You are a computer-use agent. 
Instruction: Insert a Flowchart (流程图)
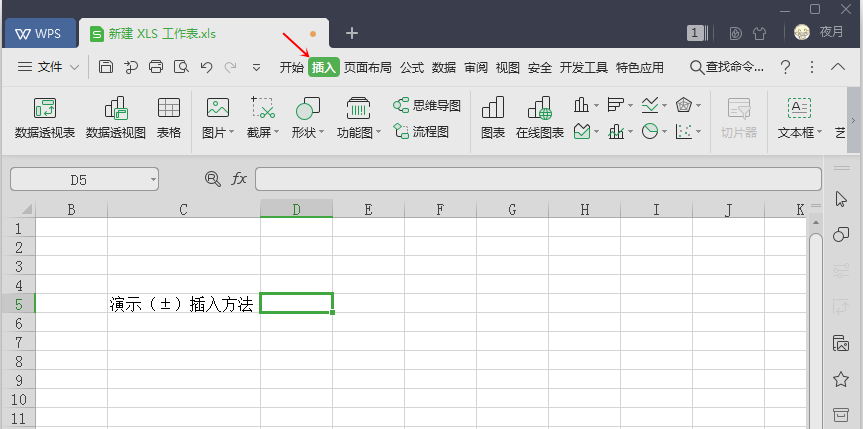tap(421, 132)
